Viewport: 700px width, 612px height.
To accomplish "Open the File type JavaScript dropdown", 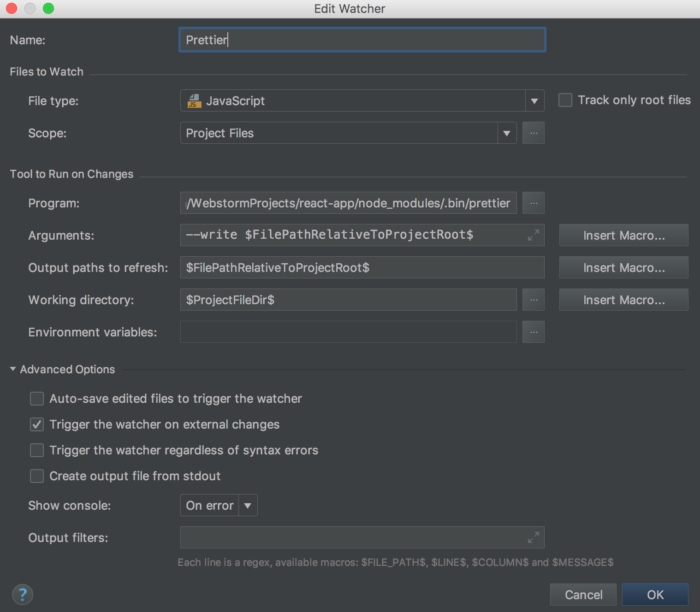I will point(534,101).
